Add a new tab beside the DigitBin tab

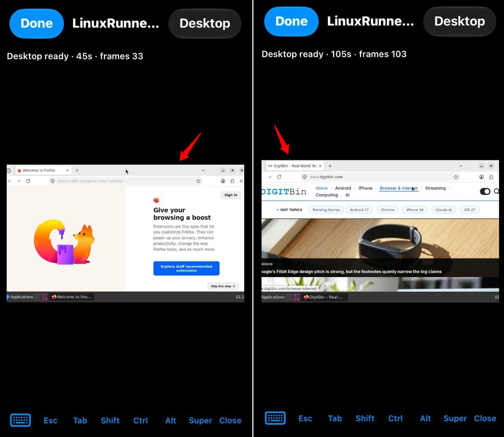(330, 166)
